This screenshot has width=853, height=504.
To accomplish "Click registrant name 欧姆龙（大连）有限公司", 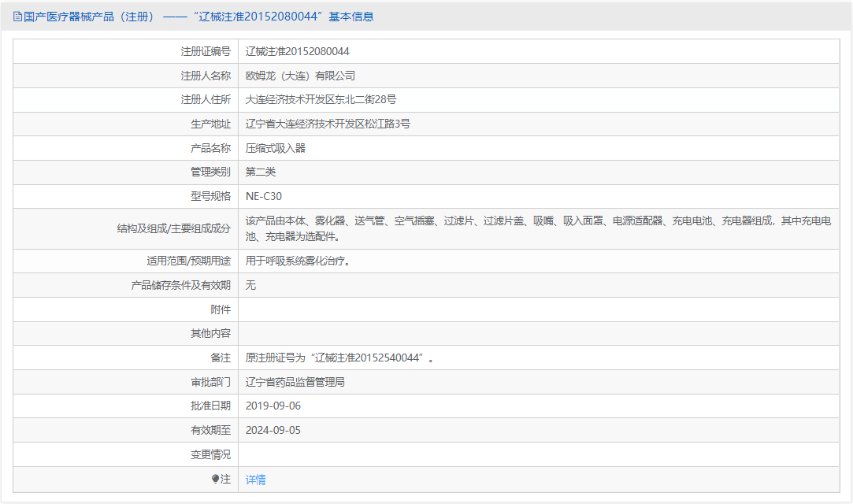I will (300, 76).
